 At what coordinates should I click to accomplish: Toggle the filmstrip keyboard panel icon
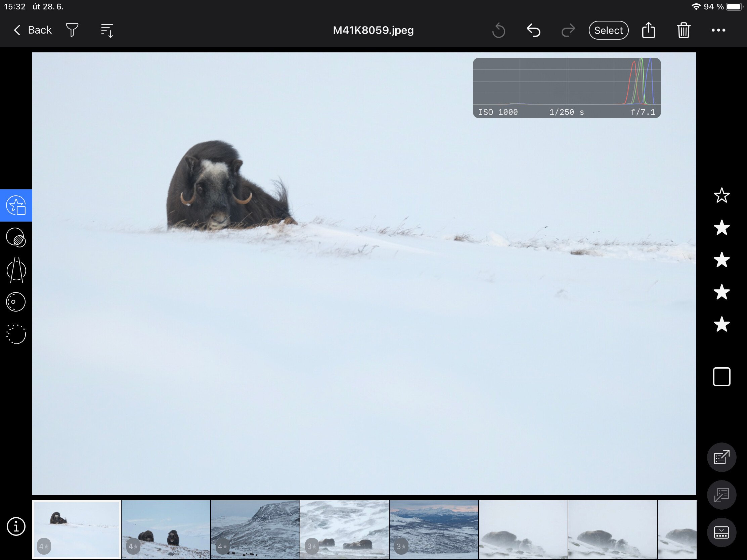click(x=722, y=532)
